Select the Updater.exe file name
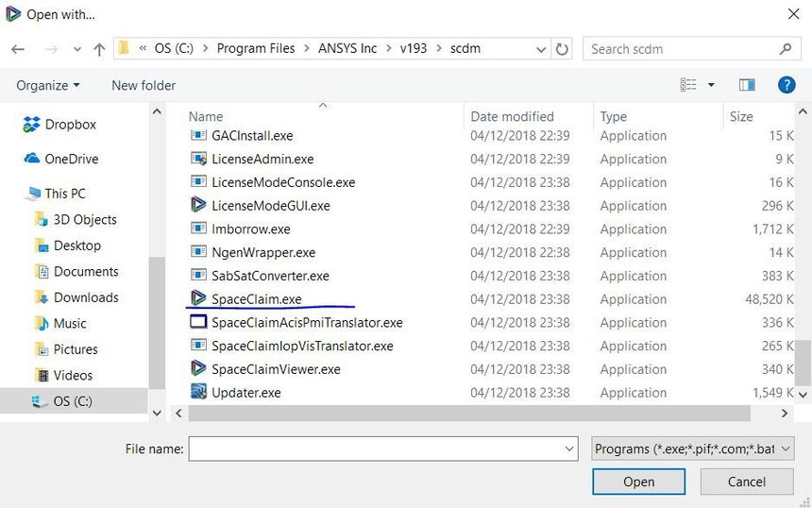Screen dimensions: 812x508 [x=246, y=393]
